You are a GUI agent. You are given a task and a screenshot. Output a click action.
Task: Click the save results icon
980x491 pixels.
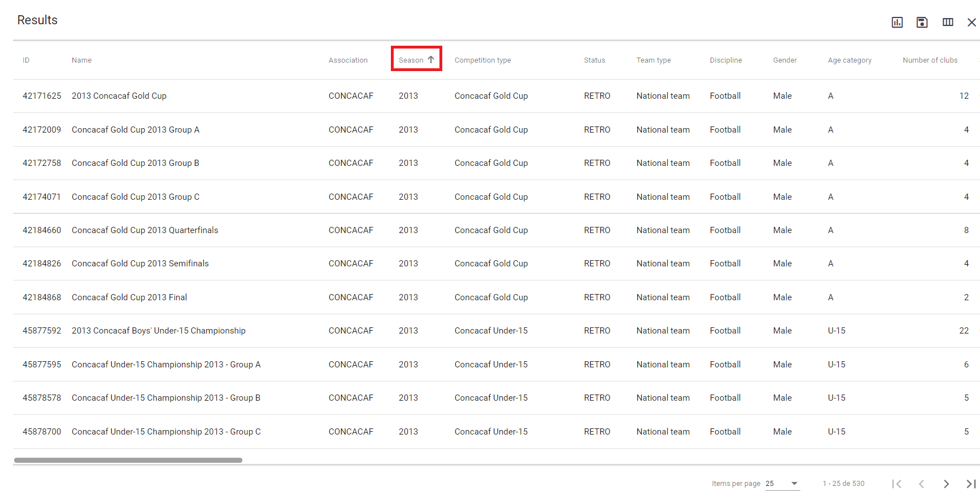922,23
